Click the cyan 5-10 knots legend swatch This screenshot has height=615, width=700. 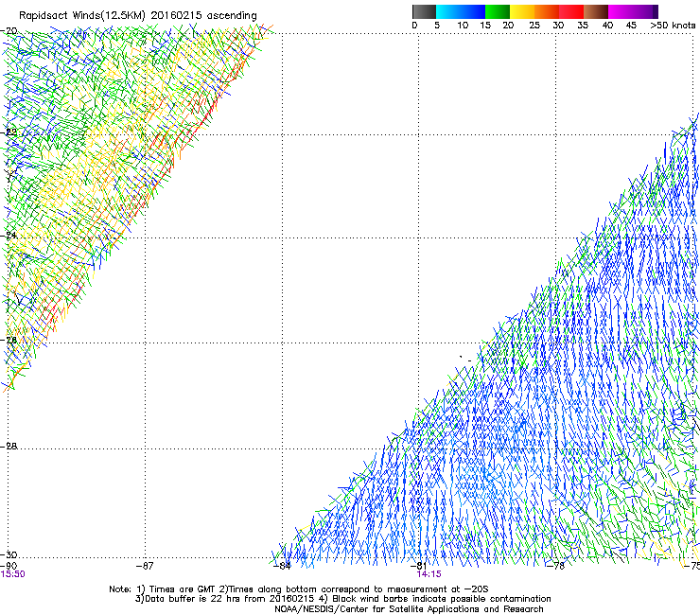[x=448, y=11]
